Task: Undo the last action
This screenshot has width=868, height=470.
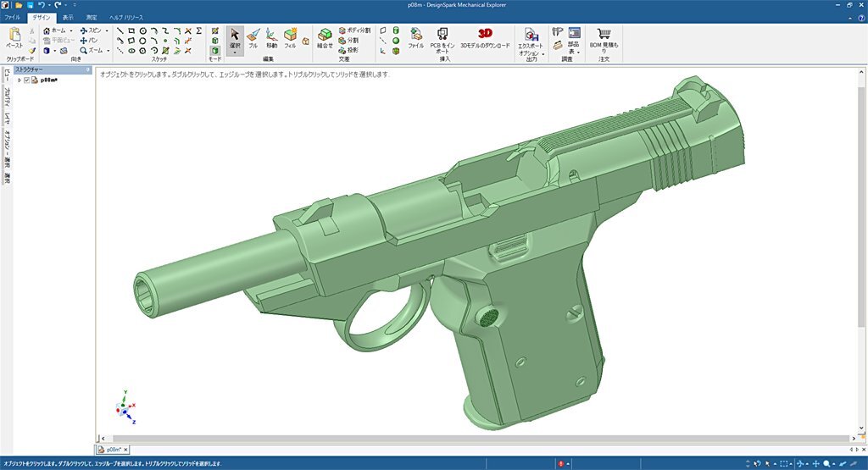Action: coord(41,5)
